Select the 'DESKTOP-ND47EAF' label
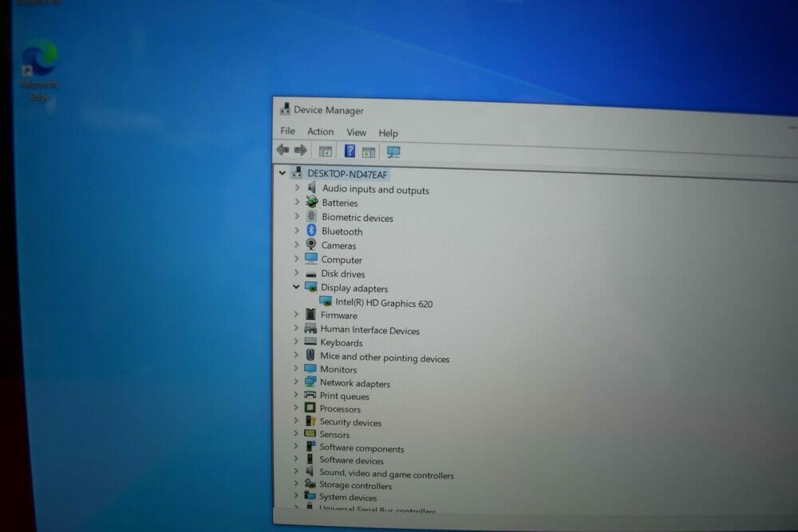The image size is (798, 532). [347, 174]
